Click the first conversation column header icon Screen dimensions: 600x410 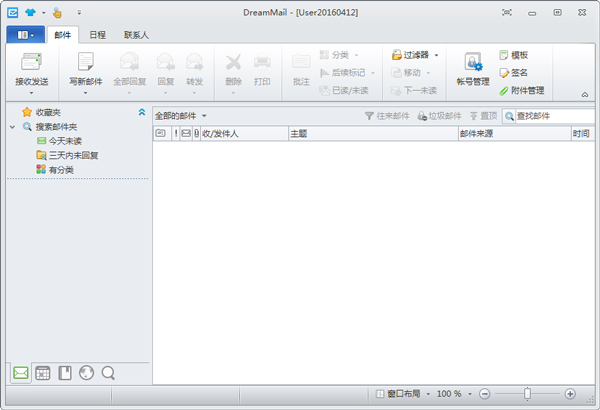pos(161,134)
